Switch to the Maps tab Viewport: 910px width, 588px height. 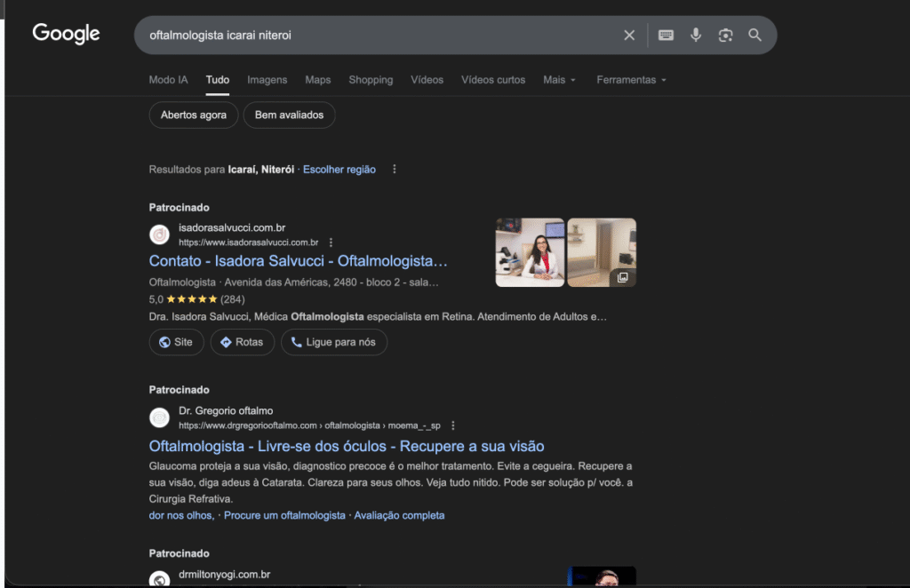[318, 80]
